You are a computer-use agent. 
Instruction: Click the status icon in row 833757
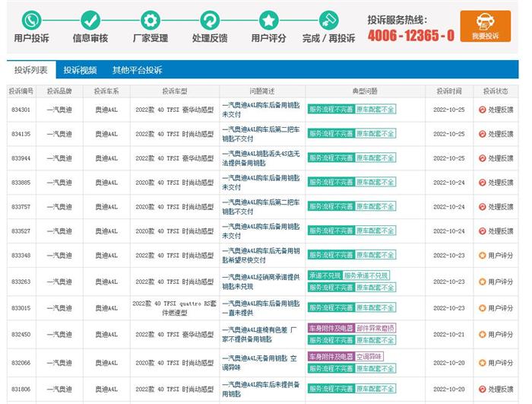pyautogui.click(x=482, y=207)
